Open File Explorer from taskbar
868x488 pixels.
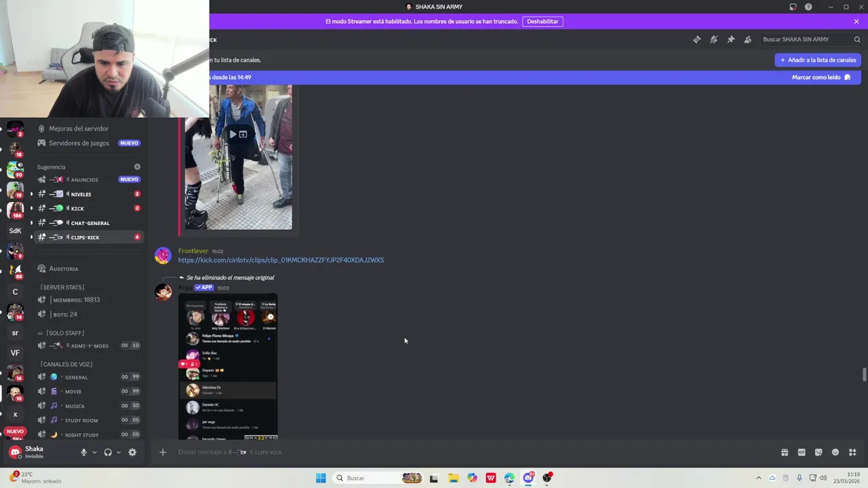click(453, 478)
